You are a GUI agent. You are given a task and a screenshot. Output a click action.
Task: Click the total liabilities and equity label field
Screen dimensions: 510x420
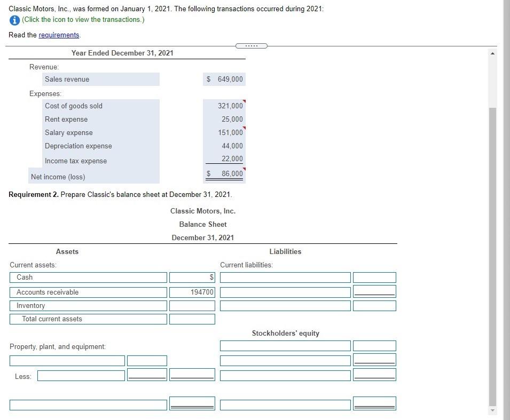click(285, 405)
